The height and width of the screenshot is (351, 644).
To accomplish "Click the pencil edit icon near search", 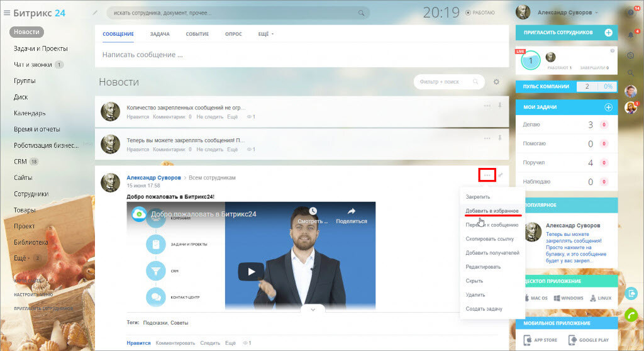I will coord(95,13).
